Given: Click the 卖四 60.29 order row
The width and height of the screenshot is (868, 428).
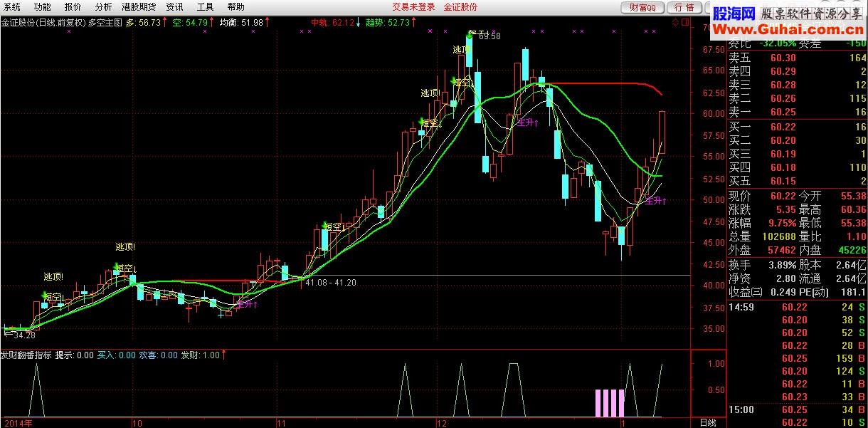Looking at the screenshot, I should pos(798,71).
